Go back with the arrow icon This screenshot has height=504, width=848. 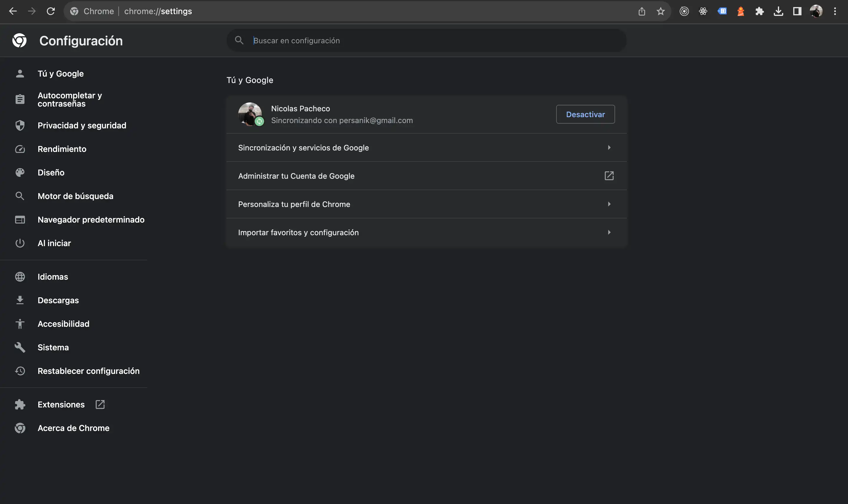13,11
